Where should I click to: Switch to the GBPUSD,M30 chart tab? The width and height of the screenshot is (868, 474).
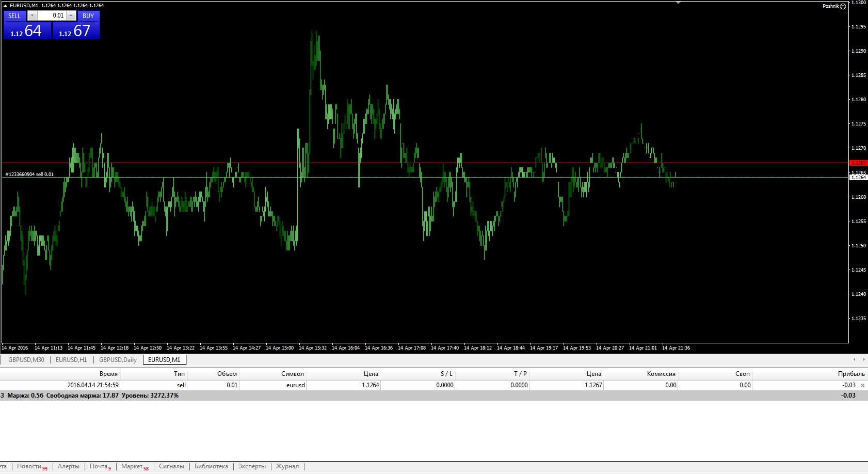26,360
